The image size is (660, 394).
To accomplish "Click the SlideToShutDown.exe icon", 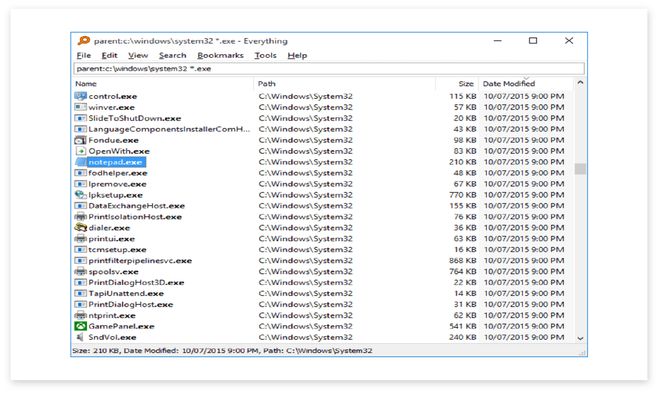I will pyautogui.click(x=80, y=118).
